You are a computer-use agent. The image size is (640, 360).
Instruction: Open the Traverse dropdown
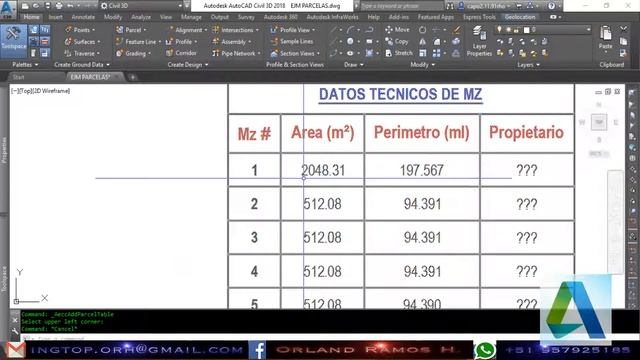pos(83,53)
